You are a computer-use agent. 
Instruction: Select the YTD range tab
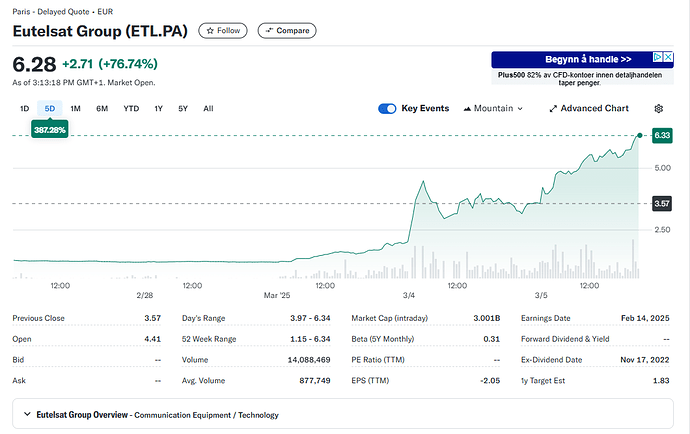131,109
